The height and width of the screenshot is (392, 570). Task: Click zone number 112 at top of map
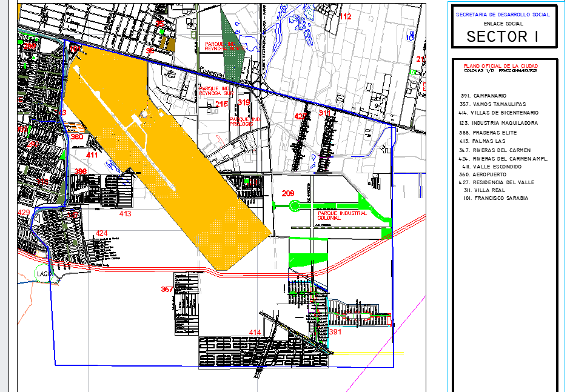point(344,16)
